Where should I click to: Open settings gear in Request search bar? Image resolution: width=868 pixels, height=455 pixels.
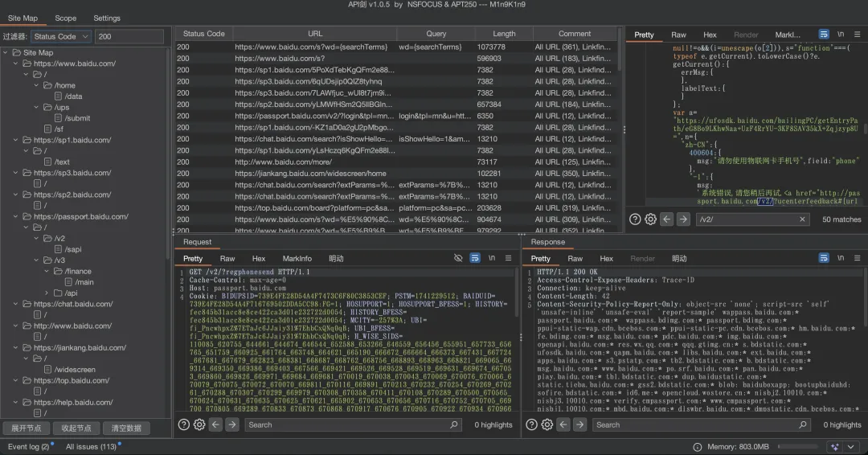(199, 424)
